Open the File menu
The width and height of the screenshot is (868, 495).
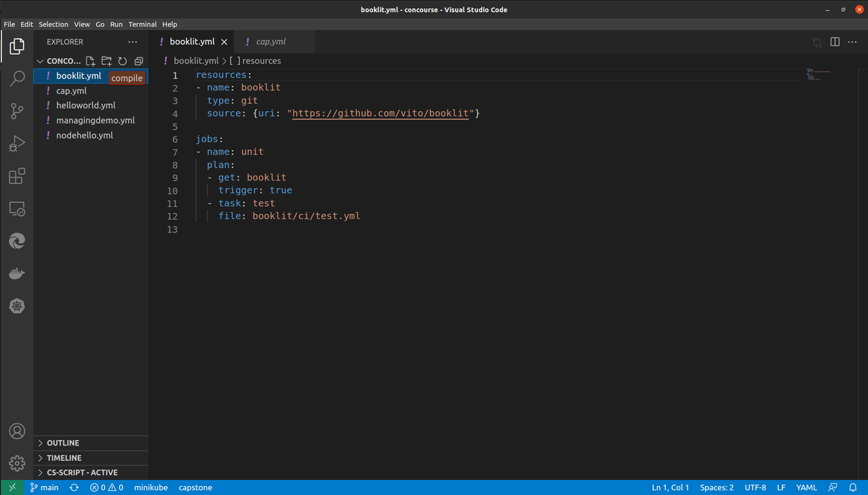tap(9, 24)
